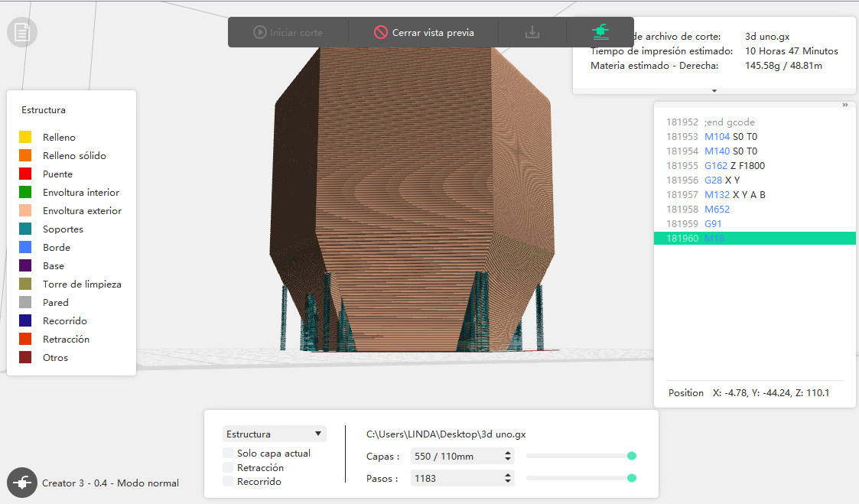859x504 pixels.
Task: Click Cerrar vista previa
Action: point(424,32)
